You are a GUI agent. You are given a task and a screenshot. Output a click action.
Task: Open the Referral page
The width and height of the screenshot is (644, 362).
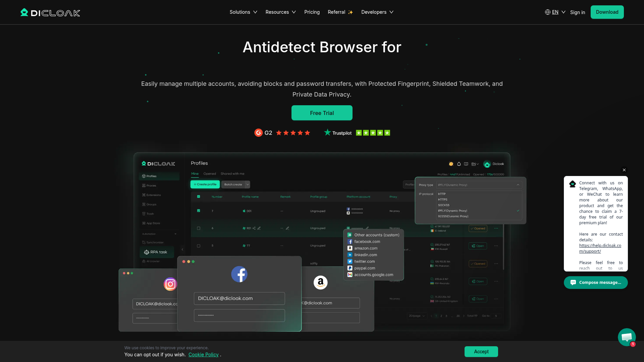pos(340,12)
